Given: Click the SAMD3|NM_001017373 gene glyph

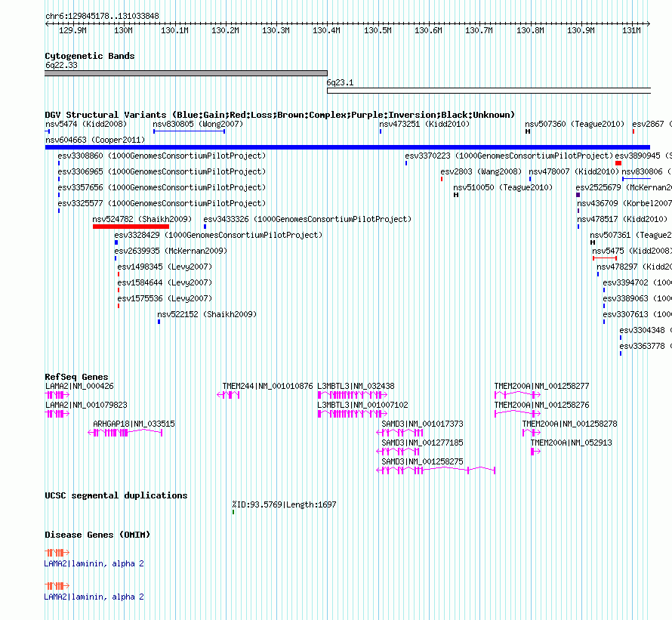Looking at the screenshot, I should (399, 433).
